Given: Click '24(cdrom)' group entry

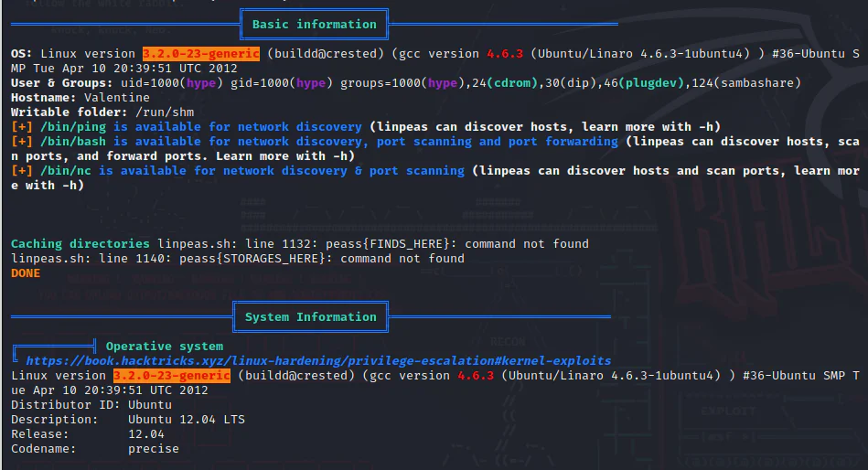Looking at the screenshot, I should click(x=505, y=83).
